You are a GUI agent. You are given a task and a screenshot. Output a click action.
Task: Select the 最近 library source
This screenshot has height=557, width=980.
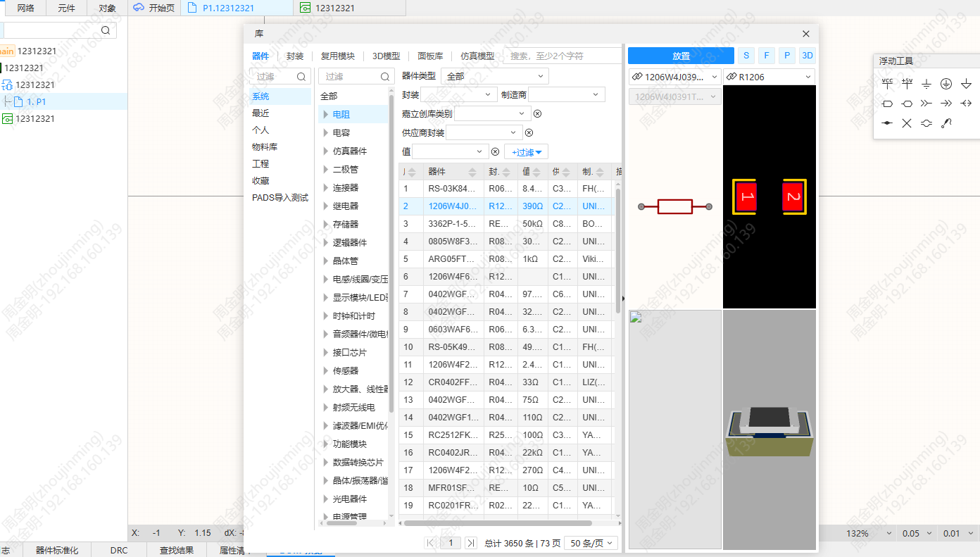260,113
